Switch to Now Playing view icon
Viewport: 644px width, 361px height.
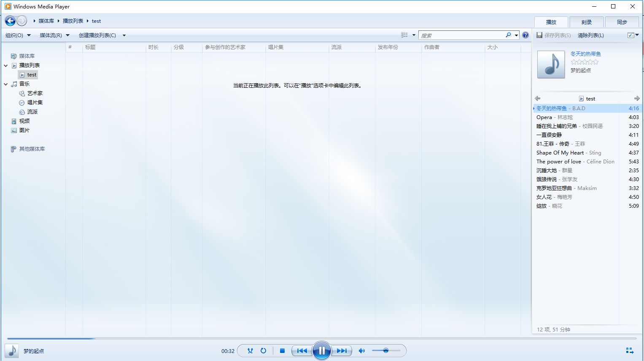(630, 350)
